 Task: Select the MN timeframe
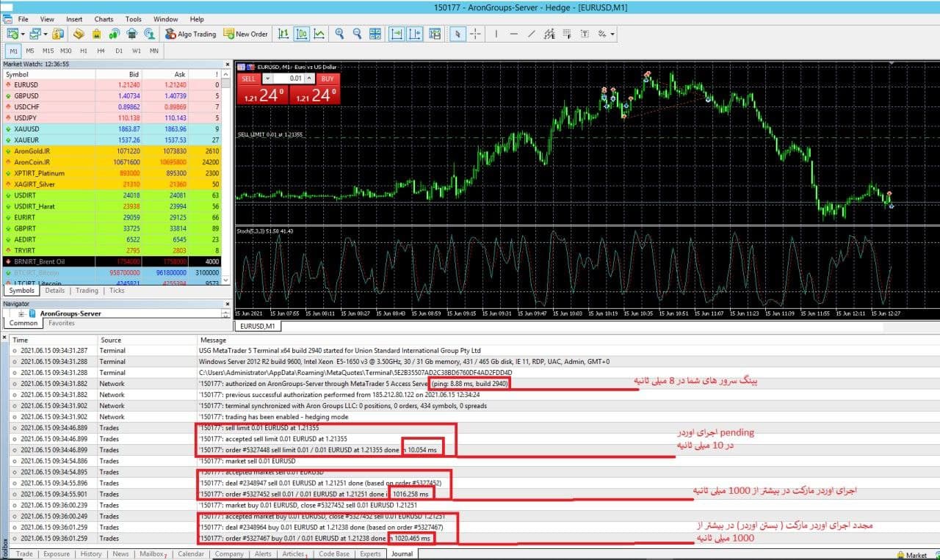pos(154,51)
